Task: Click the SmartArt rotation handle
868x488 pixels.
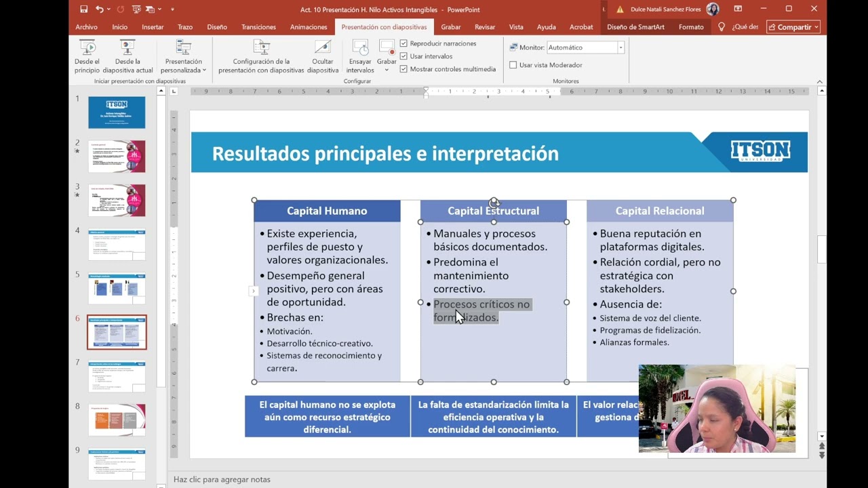Action: point(494,202)
